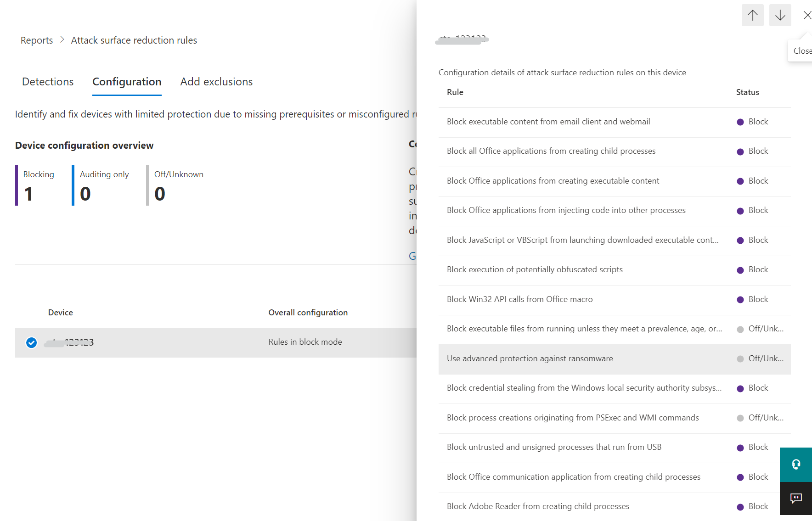Viewport: 812px width, 521px height.
Task: Open support using the headset icon
Action: (x=796, y=465)
